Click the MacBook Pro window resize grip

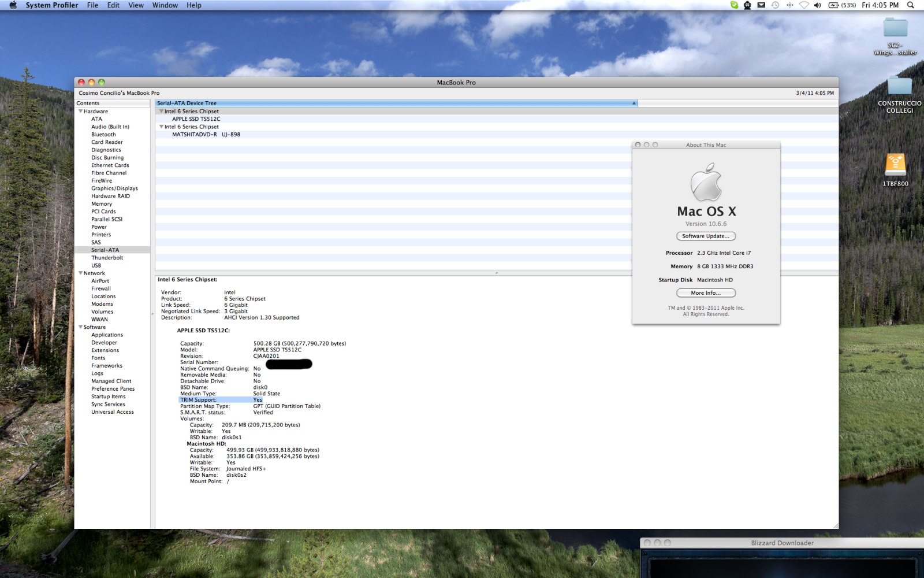click(835, 525)
